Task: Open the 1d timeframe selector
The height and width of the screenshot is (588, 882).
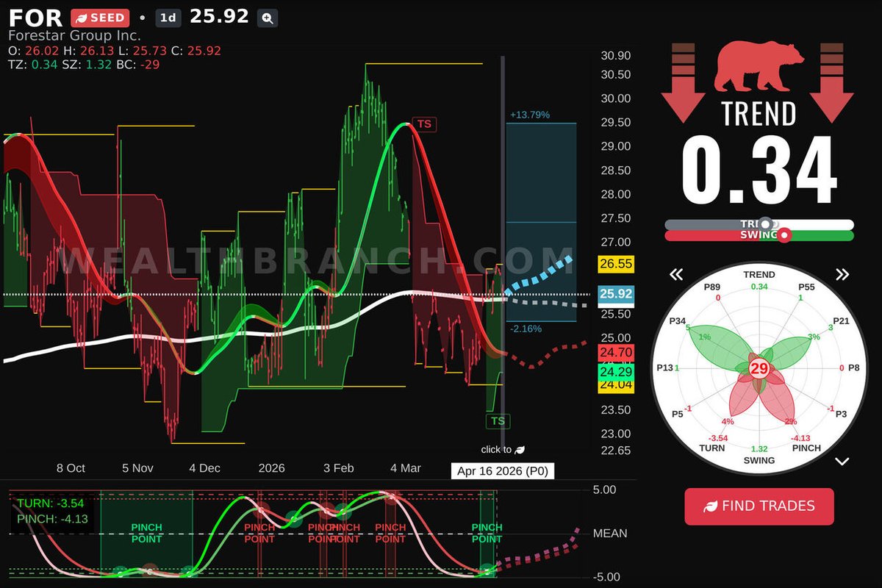Action: tap(168, 17)
